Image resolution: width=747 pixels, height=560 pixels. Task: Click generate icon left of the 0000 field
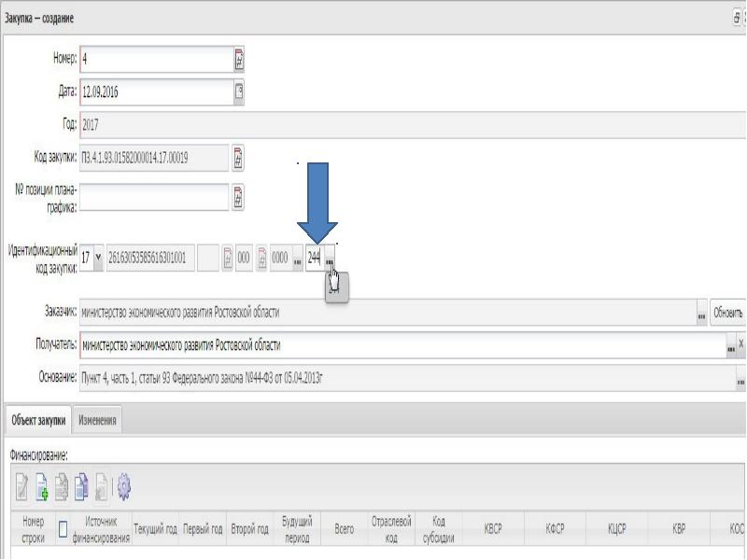pos(261,259)
